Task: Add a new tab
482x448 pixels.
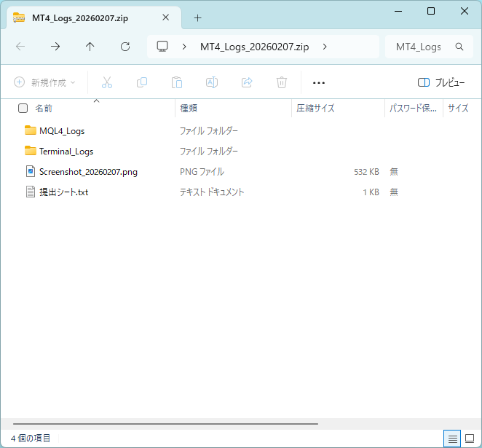Action: click(x=197, y=17)
